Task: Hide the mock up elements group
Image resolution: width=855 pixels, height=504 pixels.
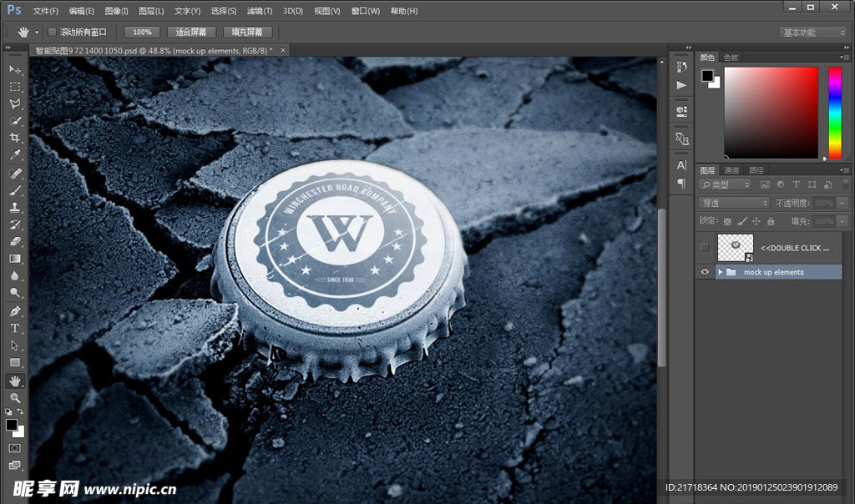Action: pos(706,272)
